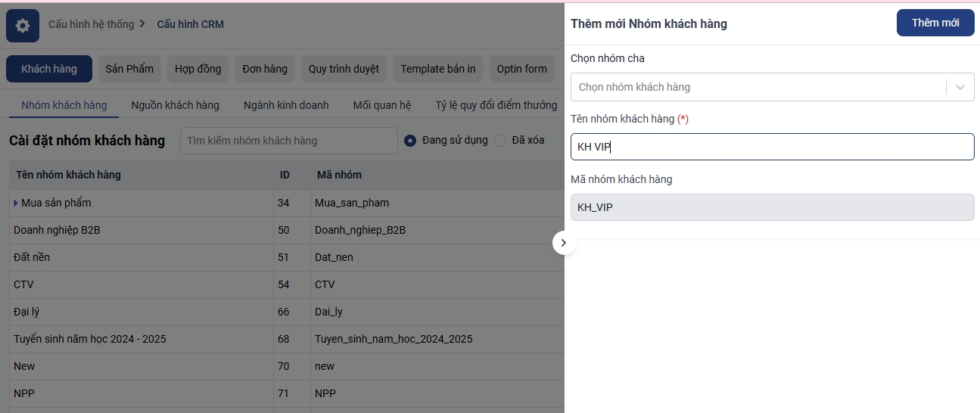Click the Tên nhóm khách hàng input field
Image resolution: width=980 pixels, height=413 pixels.
(772, 147)
